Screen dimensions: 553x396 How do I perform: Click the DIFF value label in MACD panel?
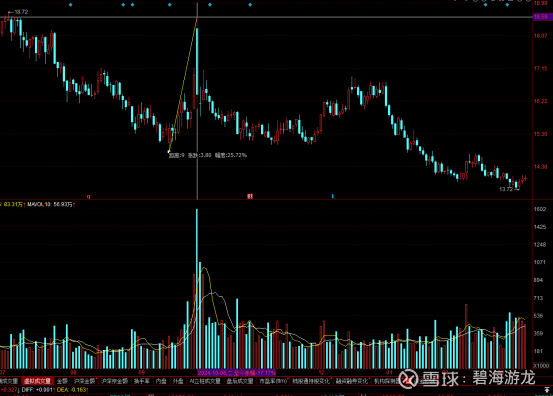(x=36, y=390)
